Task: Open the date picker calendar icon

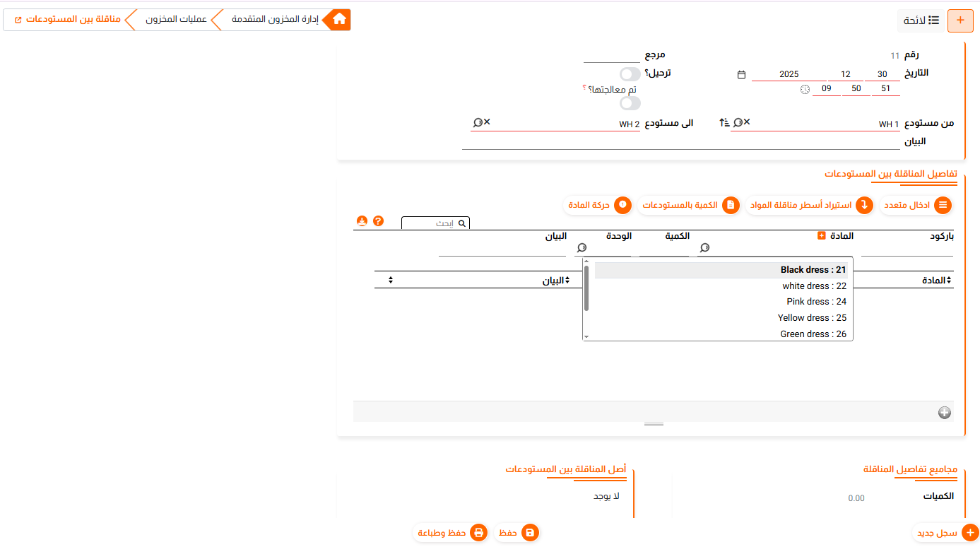Action: [x=741, y=74]
